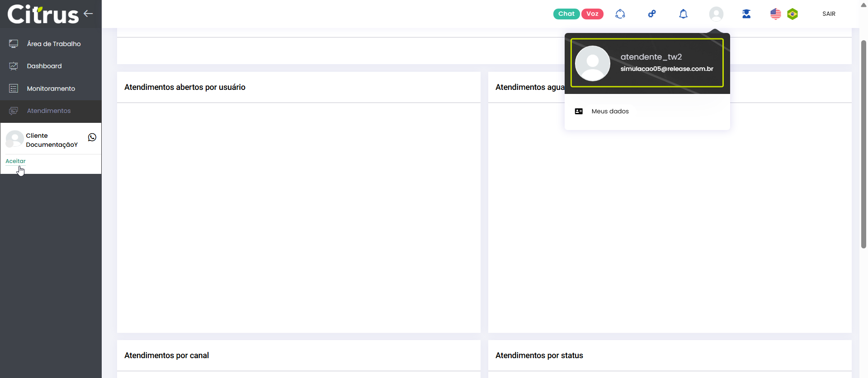868x378 pixels.
Task: Switch language to English with US flag
Action: [775, 14]
